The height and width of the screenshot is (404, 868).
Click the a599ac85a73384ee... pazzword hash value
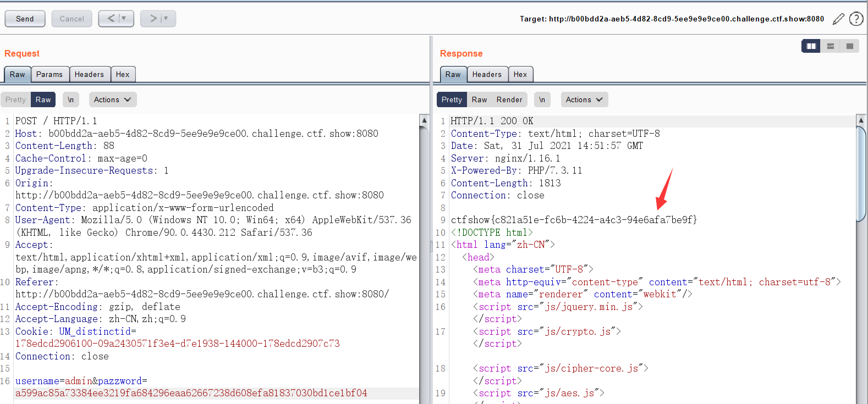click(x=191, y=393)
